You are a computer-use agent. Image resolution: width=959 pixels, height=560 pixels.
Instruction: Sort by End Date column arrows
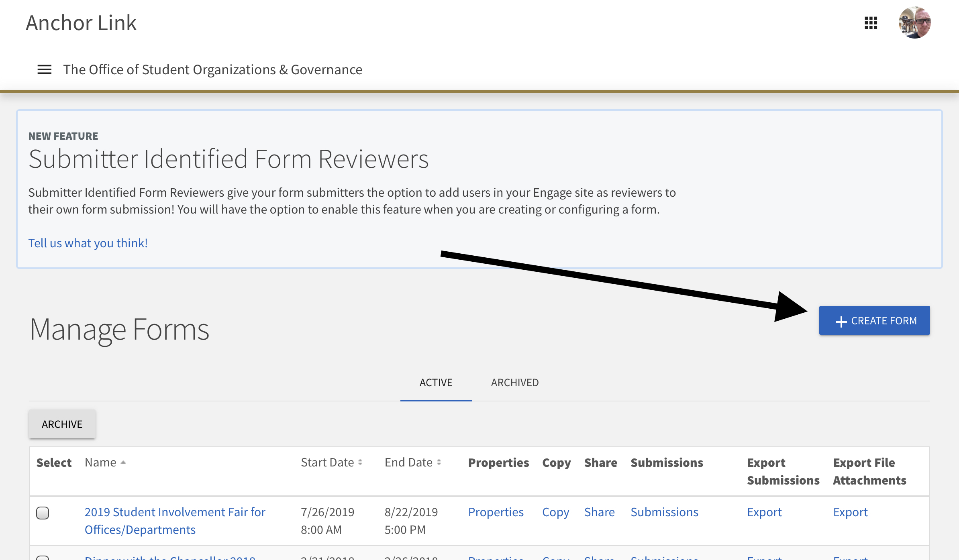[439, 462]
